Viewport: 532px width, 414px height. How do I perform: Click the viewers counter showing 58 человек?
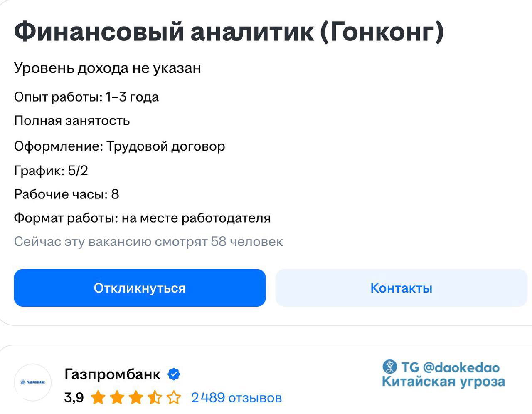point(148,241)
